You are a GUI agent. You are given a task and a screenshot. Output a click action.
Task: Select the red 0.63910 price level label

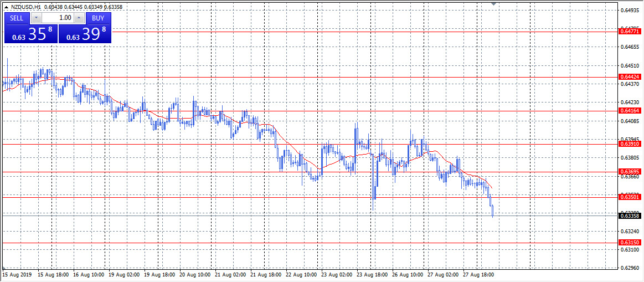tap(628, 144)
